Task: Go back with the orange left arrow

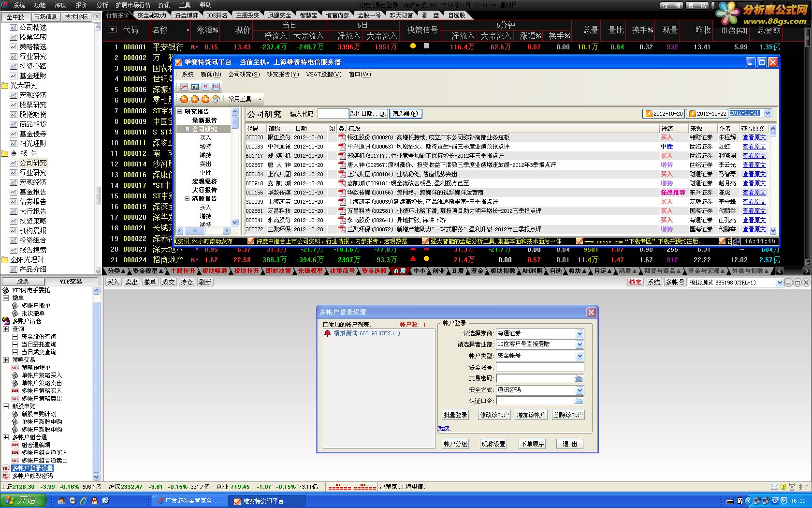Action: (195, 99)
